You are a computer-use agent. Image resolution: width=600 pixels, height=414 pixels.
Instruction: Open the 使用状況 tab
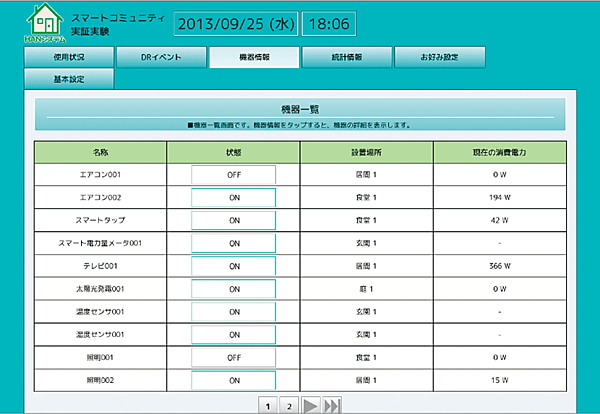[69, 57]
